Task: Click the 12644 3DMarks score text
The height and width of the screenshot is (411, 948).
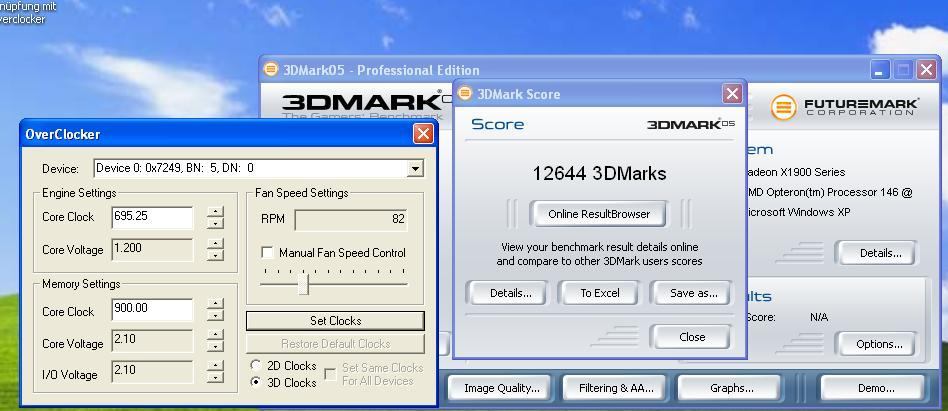Action: tap(599, 174)
